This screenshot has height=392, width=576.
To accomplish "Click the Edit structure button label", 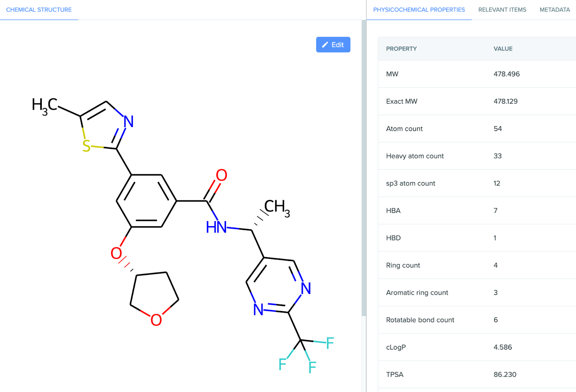I will [x=337, y=45].
